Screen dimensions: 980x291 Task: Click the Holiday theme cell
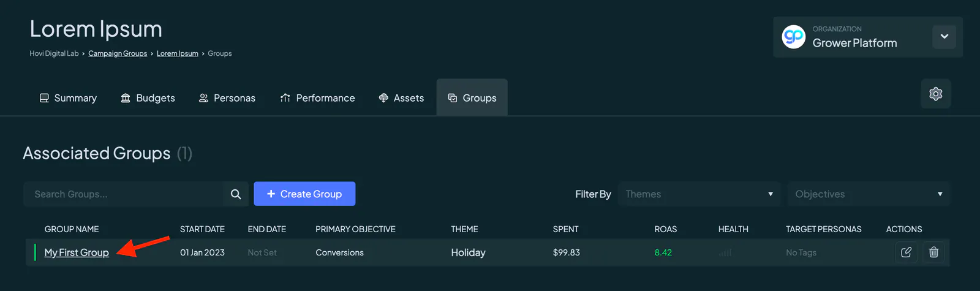(x=468, y=252)
